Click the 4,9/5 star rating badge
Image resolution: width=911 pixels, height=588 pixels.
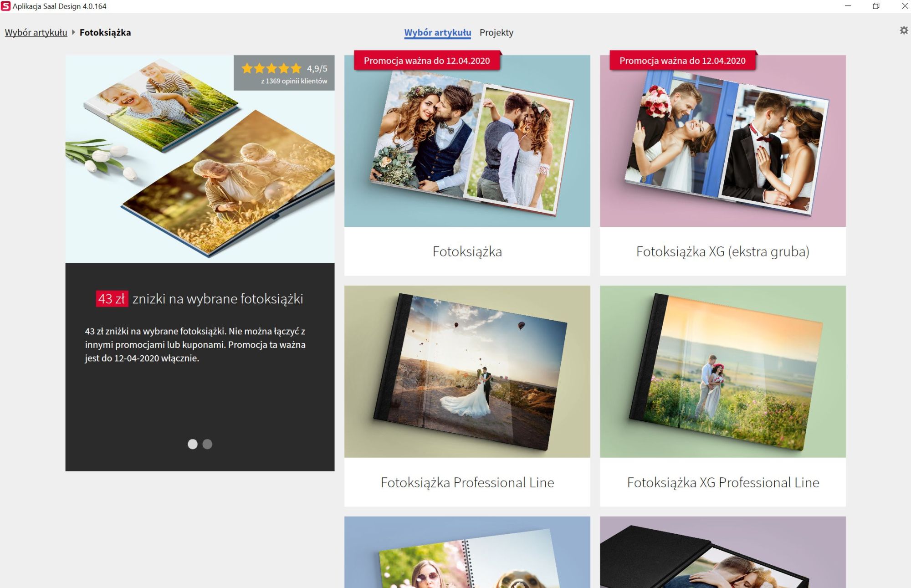284,73
